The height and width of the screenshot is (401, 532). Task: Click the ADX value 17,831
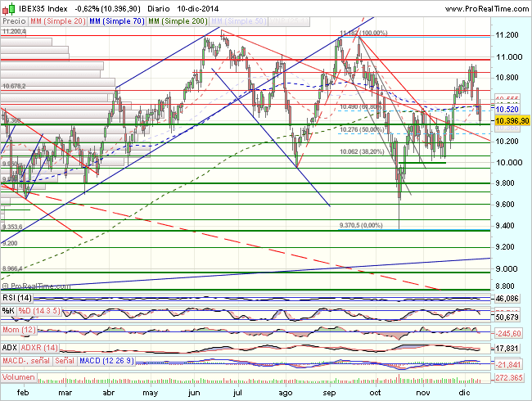(507, 349)
